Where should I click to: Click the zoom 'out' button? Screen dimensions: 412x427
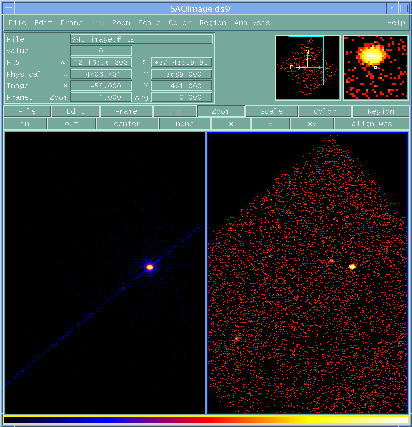pos(71,124)
